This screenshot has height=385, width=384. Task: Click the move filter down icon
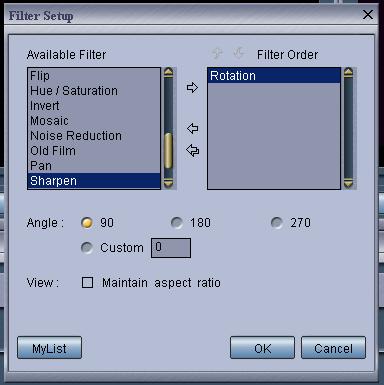coord(239,53)
